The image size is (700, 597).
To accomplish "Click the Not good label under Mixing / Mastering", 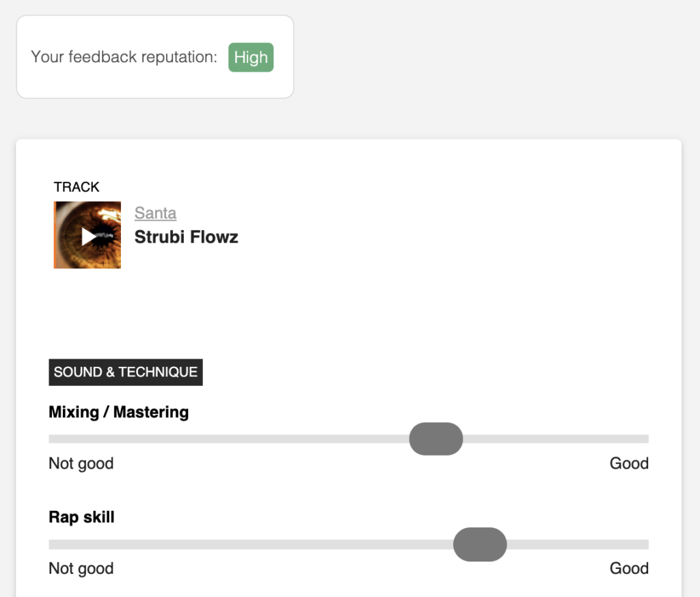I will click(81, 464).
